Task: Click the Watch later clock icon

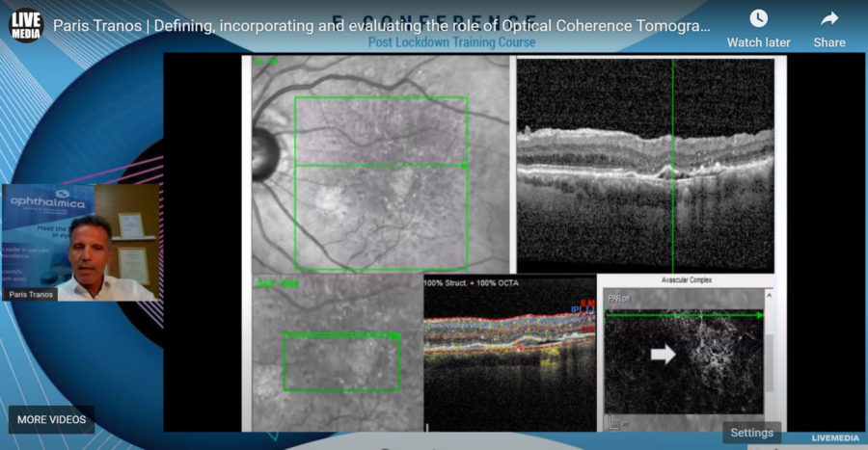Action: coord(758,19)
